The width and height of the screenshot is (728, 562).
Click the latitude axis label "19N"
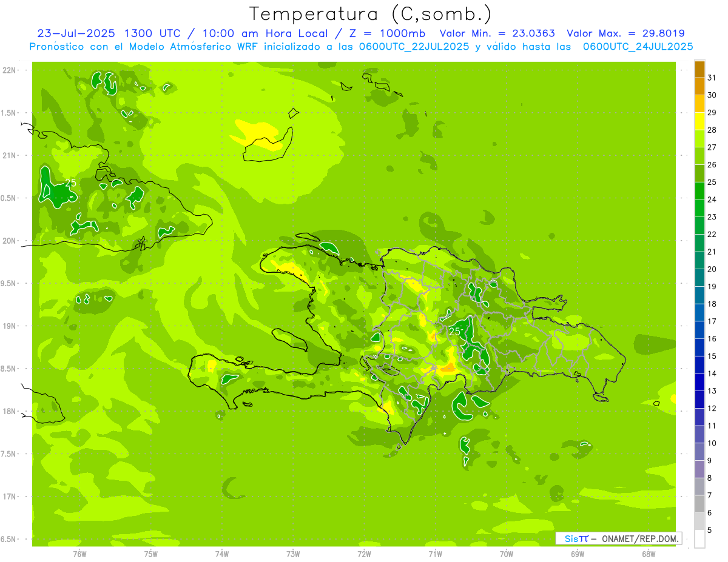pos(10,326)
